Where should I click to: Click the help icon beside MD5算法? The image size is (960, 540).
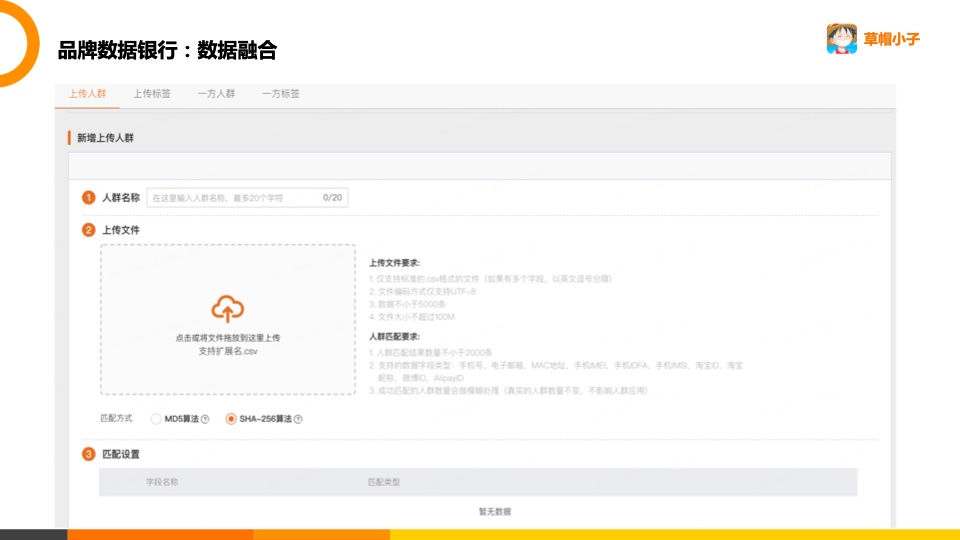pyautogui.click(x=205, y=419)
